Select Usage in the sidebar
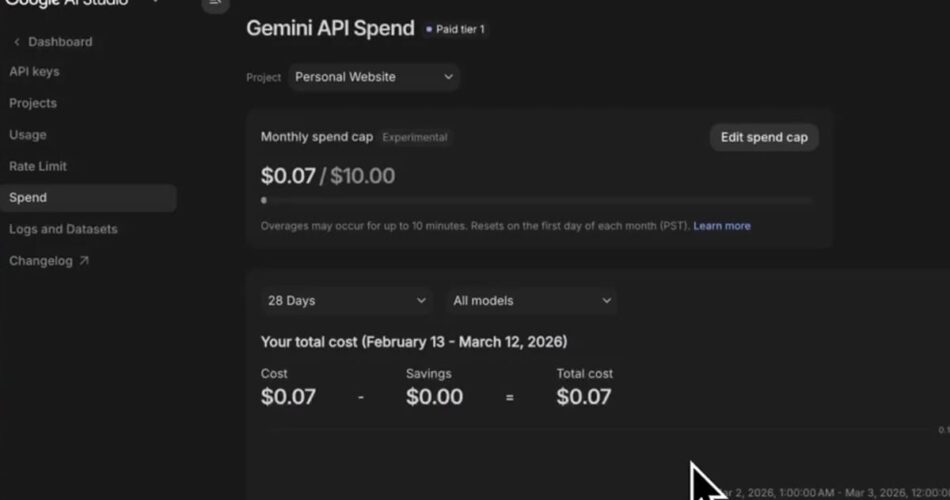The height and width of the screenshot is (500, 950). tap(28, 135)
